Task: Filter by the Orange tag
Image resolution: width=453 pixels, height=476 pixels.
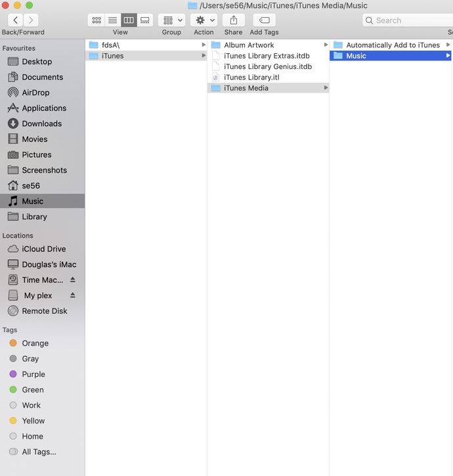Action: 42,343
